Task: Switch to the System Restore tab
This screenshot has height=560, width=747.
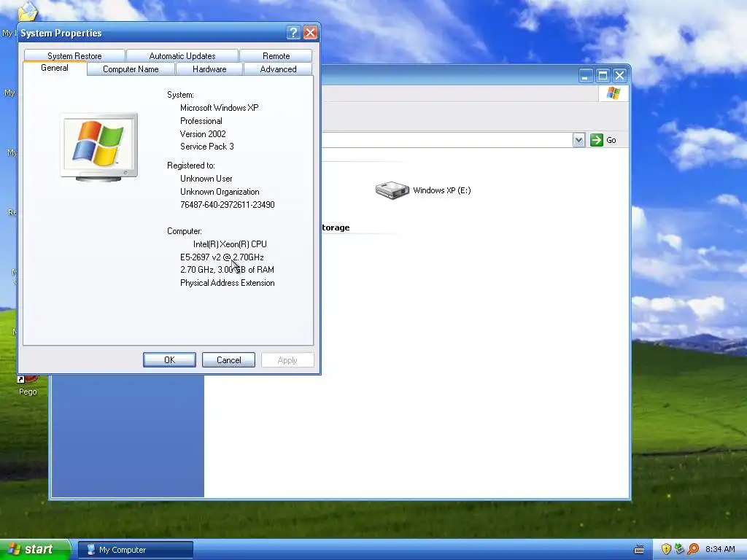Action: click(74, 55)
